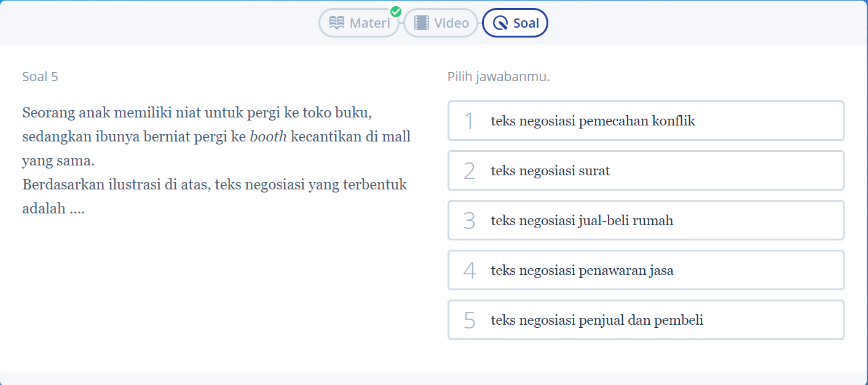Click the number 3 on third option
The width and height of the screenshot is (868, 385).
469,221
